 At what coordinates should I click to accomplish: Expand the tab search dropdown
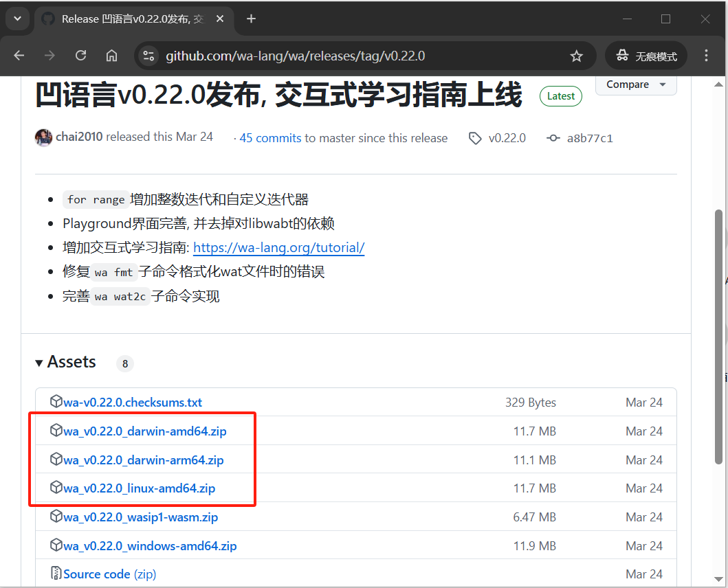pos(17,19)
